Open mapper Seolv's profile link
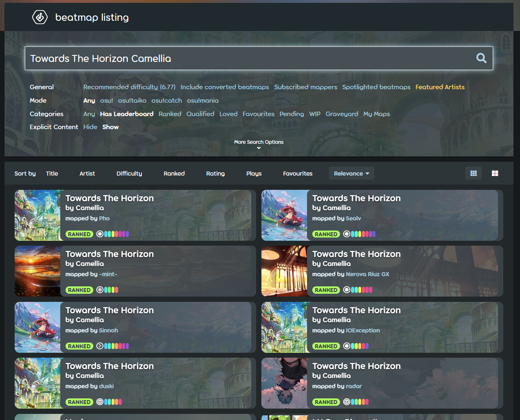The width and height of the screenshot is (520, 420). point(353,218)
